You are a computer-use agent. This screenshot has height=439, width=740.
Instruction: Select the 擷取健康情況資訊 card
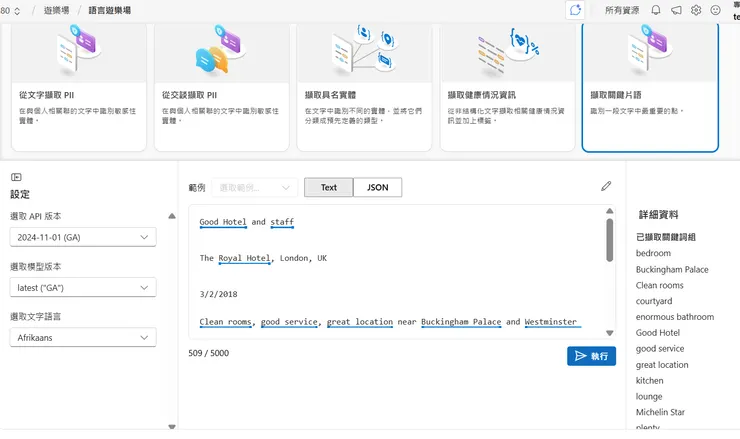(x=507, y=87)
